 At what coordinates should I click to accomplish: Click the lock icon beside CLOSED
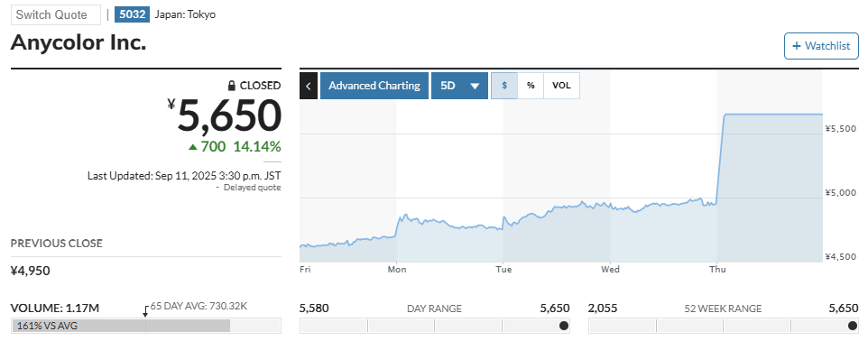point(233,86)
